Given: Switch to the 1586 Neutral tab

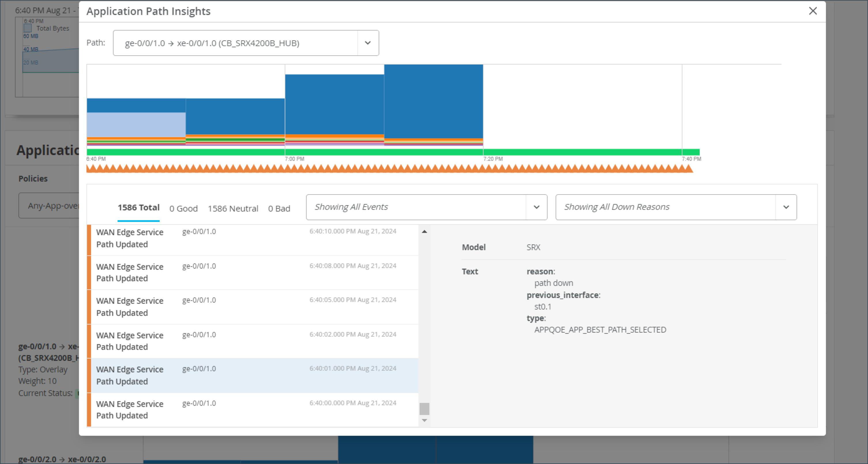Looking at the screenshot, I should point(233,209).
